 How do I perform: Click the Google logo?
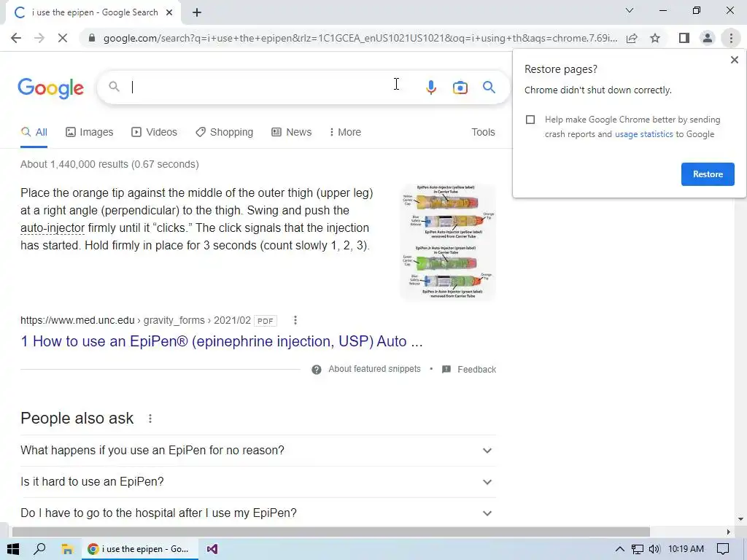click(51, 88)
